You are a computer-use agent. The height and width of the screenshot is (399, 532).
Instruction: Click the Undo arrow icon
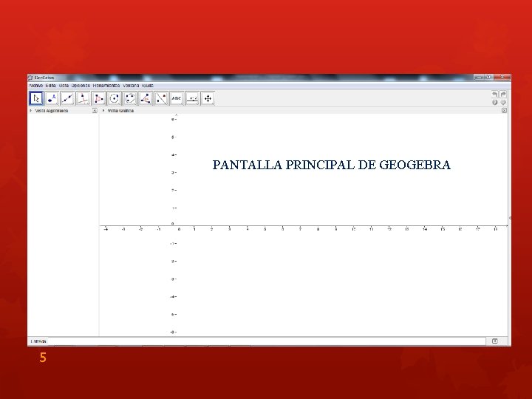click(x=494, y=94)
